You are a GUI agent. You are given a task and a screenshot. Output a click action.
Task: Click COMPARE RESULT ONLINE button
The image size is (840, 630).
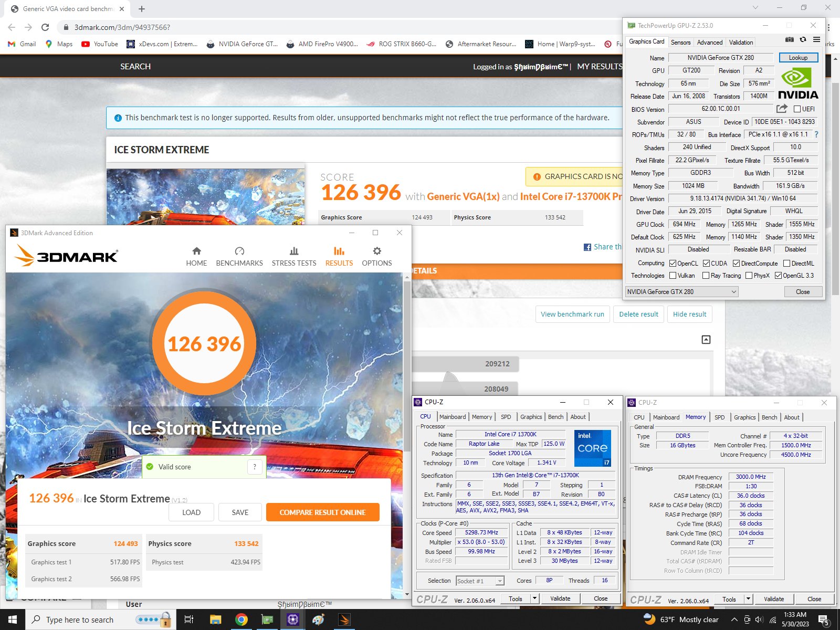point(323,512)
